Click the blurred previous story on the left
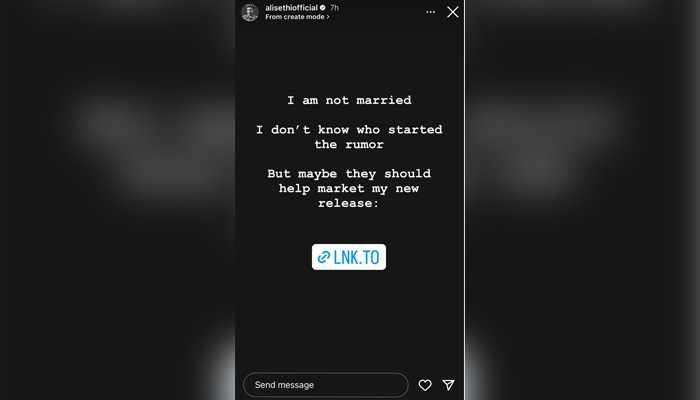The image size is (700, 400). tap(117, 200)
